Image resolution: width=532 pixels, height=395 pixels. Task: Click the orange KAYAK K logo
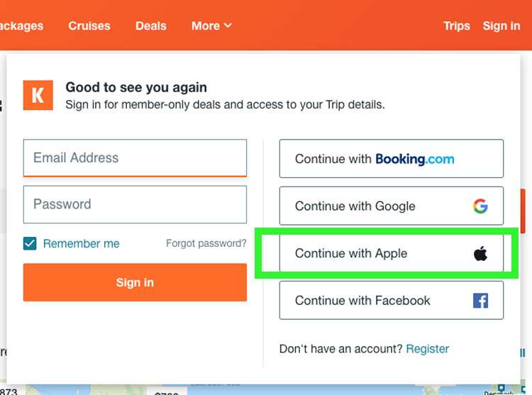point(38,96)
